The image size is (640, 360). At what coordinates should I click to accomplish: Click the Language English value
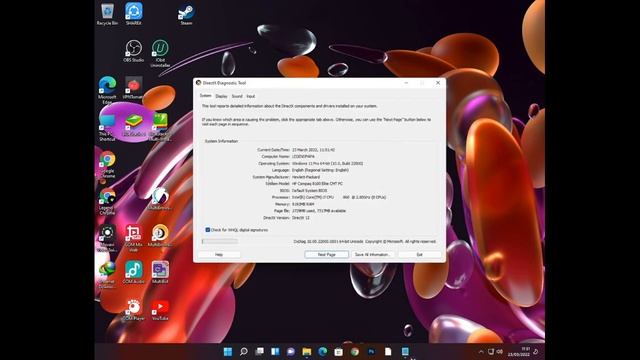(x=320, y=170)
